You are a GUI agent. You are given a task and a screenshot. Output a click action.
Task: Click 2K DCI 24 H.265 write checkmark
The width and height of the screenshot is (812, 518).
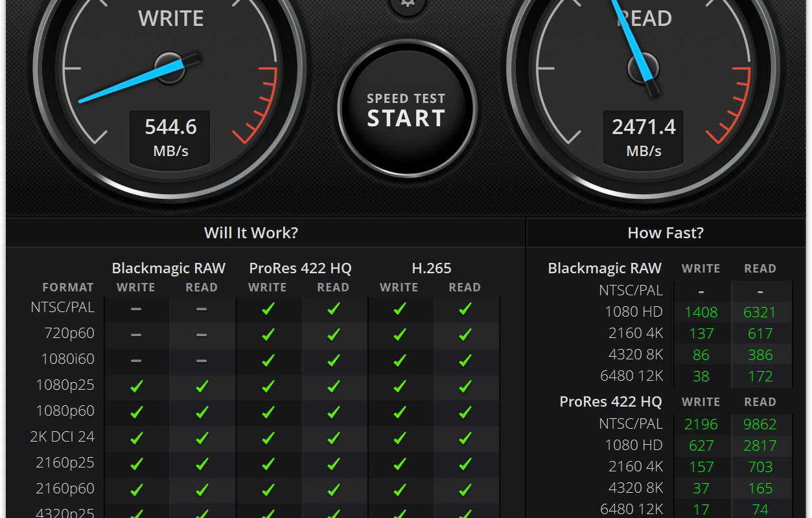click(400, 438)
